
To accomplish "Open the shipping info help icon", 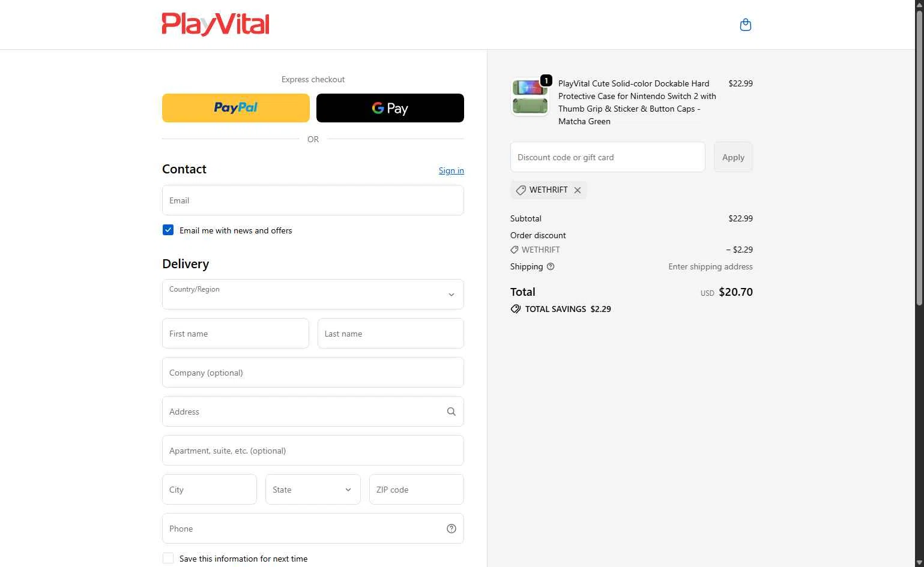I will tap(551, 267).
